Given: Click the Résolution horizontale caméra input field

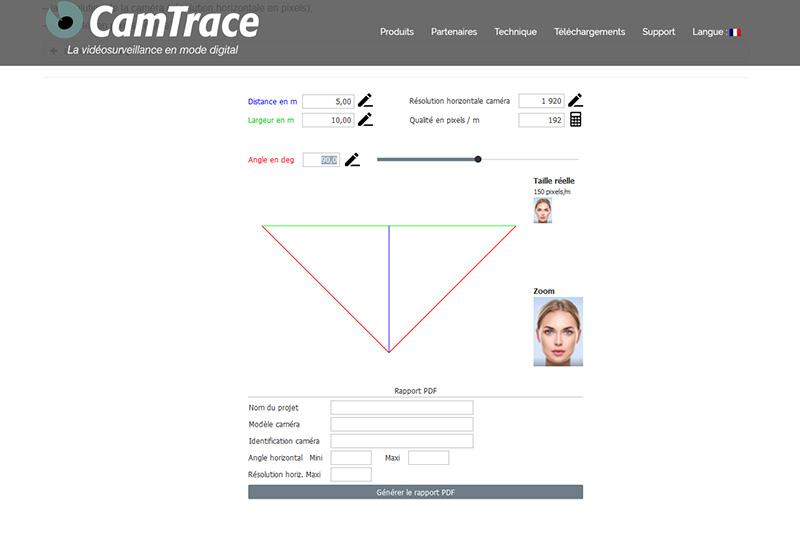Looking at the screenshot, I should pyautogui.click(x=541, y=101).
